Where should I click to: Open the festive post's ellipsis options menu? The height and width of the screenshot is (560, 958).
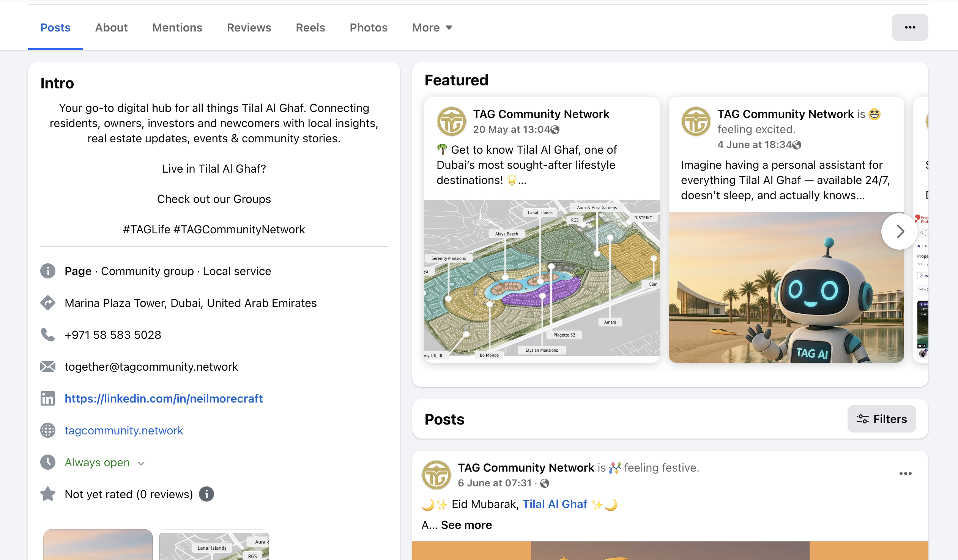905,474
